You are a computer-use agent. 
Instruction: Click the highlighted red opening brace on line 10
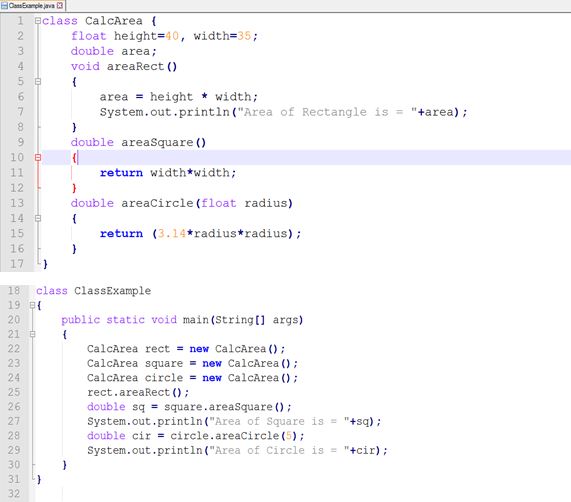pos(74,158)
